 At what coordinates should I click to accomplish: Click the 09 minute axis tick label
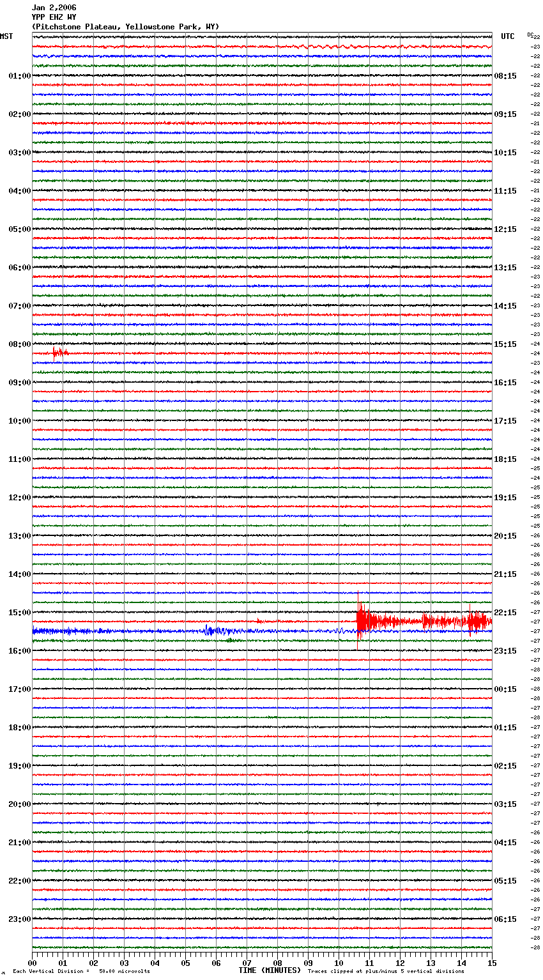(308, 963)
